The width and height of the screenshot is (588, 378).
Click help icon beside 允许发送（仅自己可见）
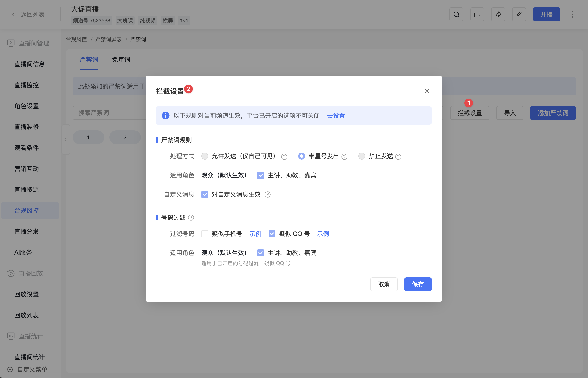click(x=284, y=157)
